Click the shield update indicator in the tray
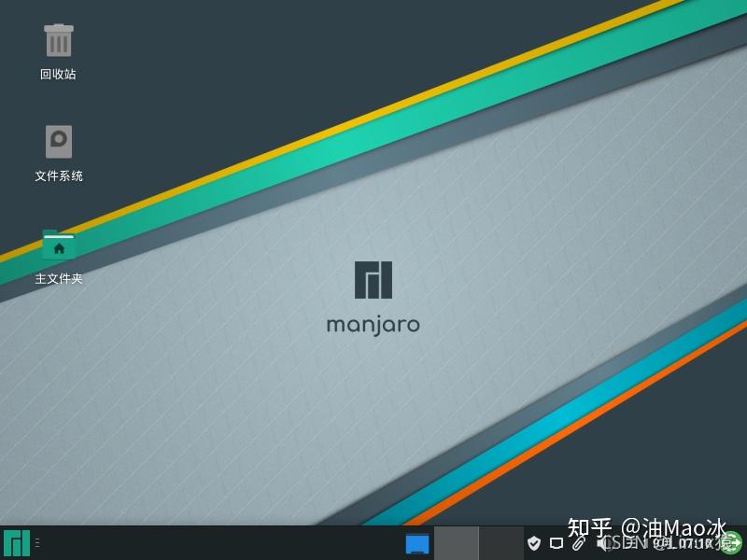The width and height of the screenshot is (747, 560). point(534,544)
